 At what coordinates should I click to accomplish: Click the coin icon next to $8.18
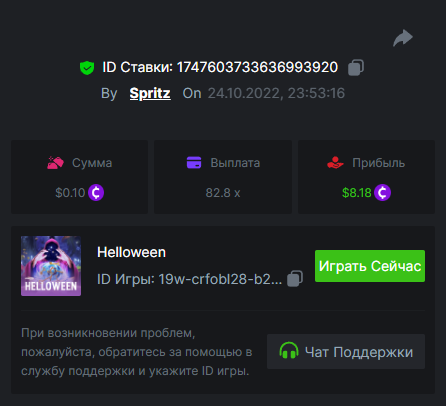pyautogui.click(x=382, y=193)
